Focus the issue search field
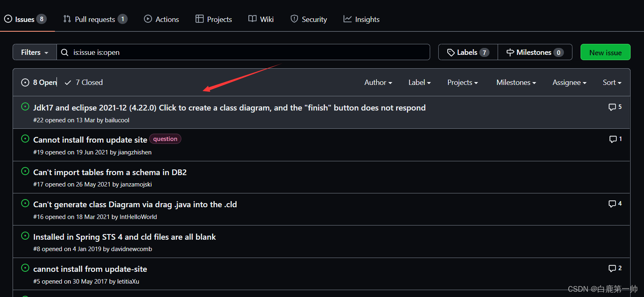 coord(243,52)
